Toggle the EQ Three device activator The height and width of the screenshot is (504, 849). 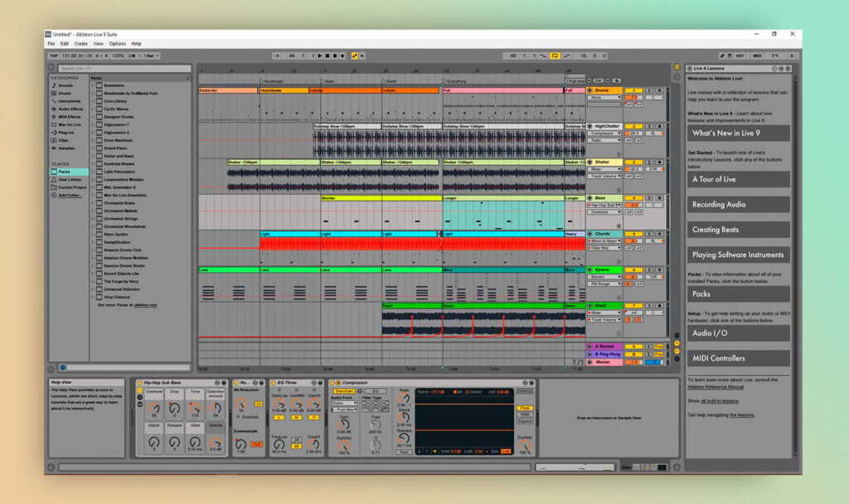tap(274, 383)
